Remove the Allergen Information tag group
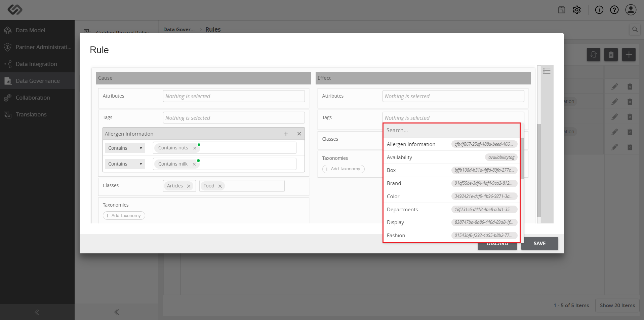The image size is (644, 320). [x=299, y=134]
